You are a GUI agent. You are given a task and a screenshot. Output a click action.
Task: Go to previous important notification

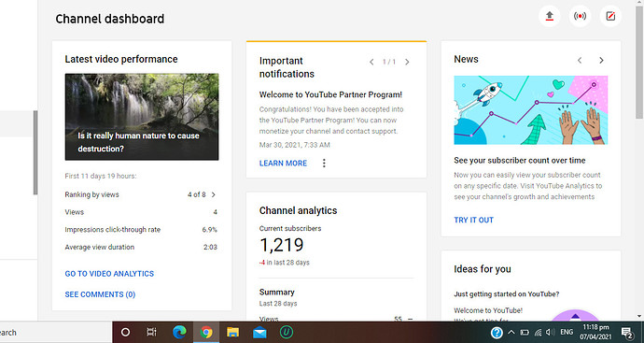(371, 62)
